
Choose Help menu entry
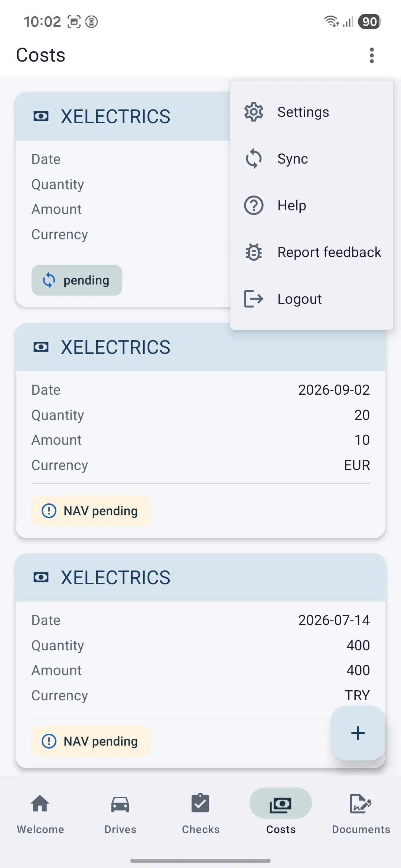[312, 206]
